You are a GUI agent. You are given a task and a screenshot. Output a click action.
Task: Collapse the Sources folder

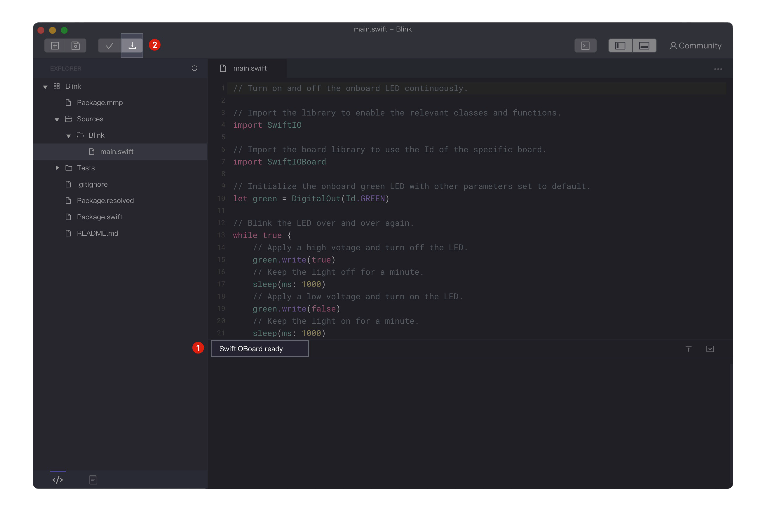point(57,119)
